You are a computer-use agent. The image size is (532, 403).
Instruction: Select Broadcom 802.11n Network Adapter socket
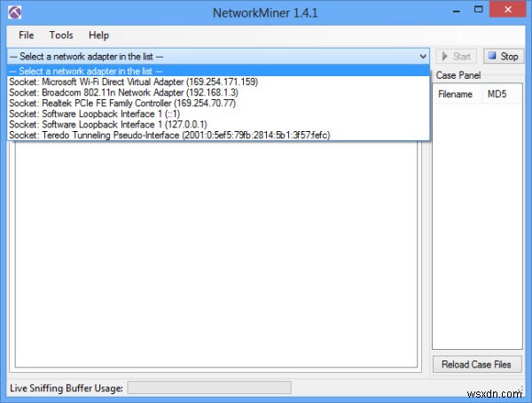[x=218, y=92]
